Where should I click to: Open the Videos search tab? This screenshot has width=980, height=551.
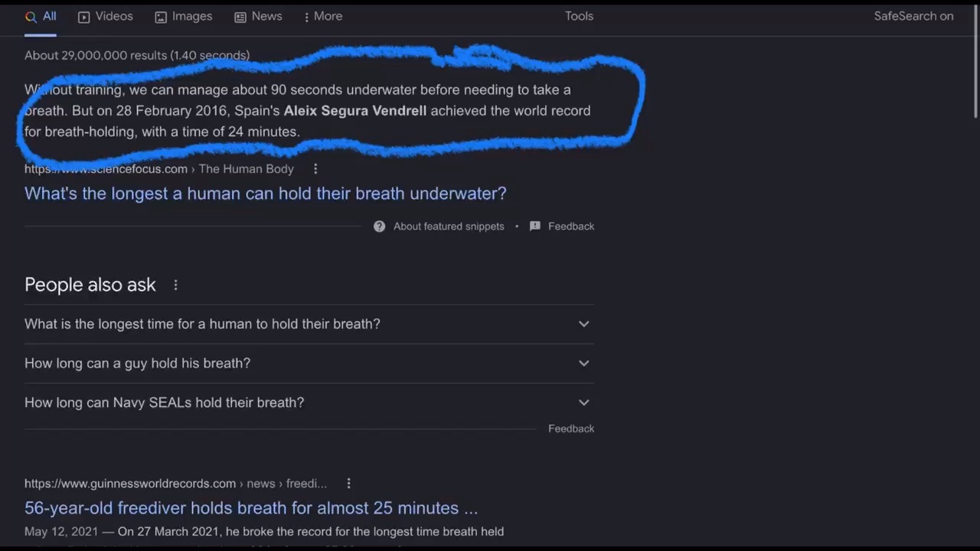pyautogui.click(x=106, y=16)
